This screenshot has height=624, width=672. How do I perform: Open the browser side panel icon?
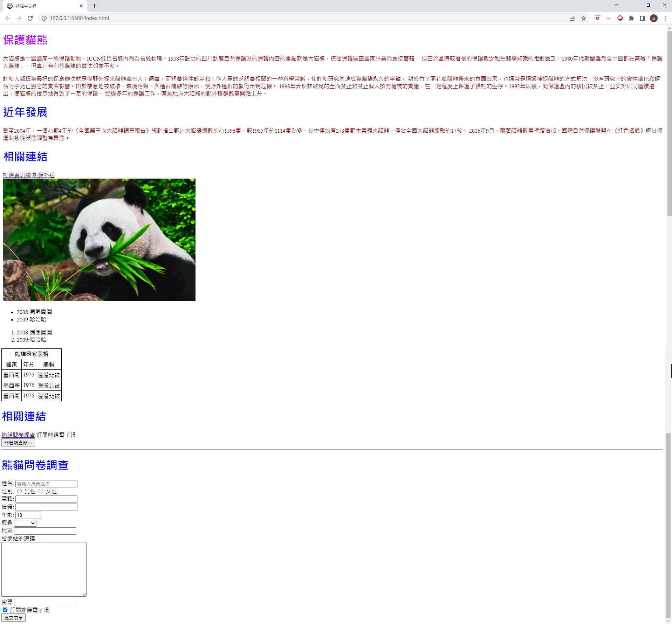pos(642,18)
